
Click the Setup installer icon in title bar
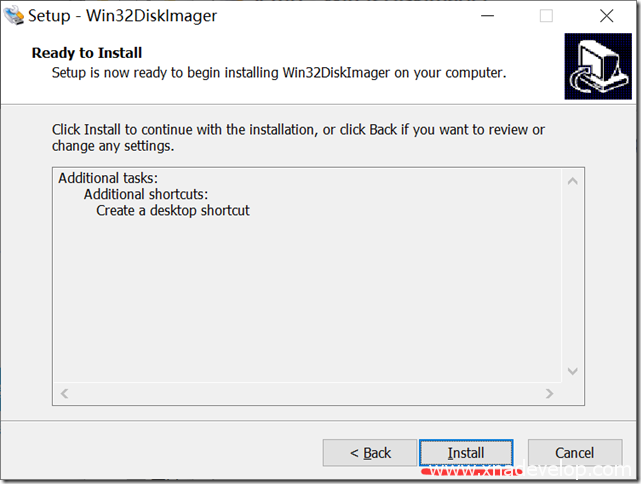coord(13,16)
